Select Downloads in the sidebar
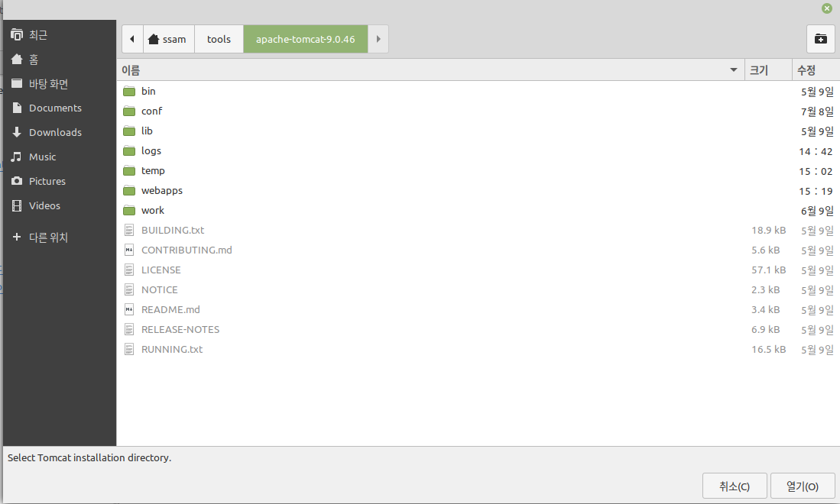 click(60, 132)
